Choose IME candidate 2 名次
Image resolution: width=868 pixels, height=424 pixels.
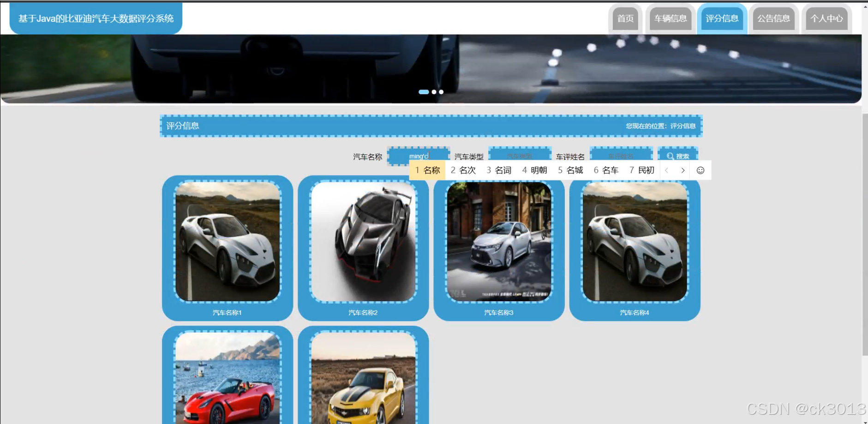[463, 170]
